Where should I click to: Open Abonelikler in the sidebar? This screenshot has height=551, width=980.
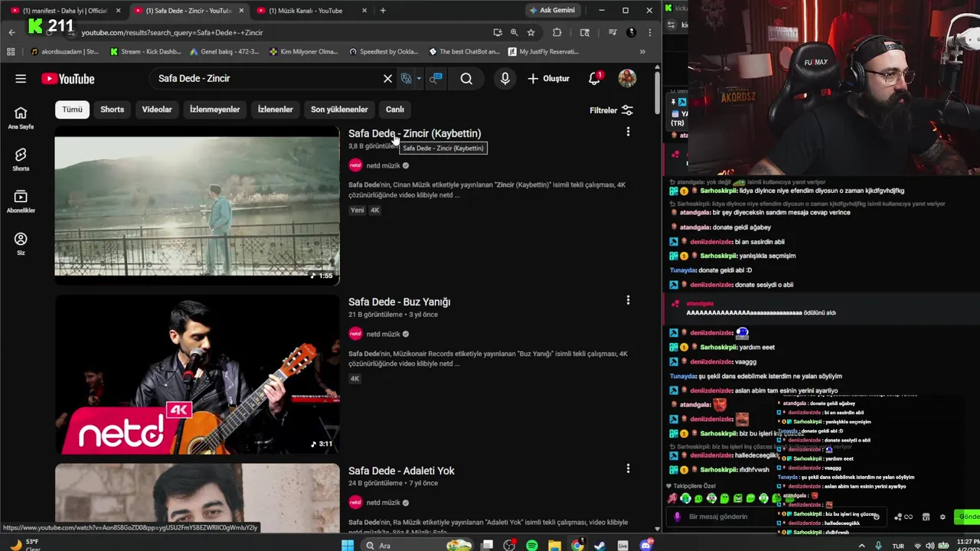(x=21, y=202)
